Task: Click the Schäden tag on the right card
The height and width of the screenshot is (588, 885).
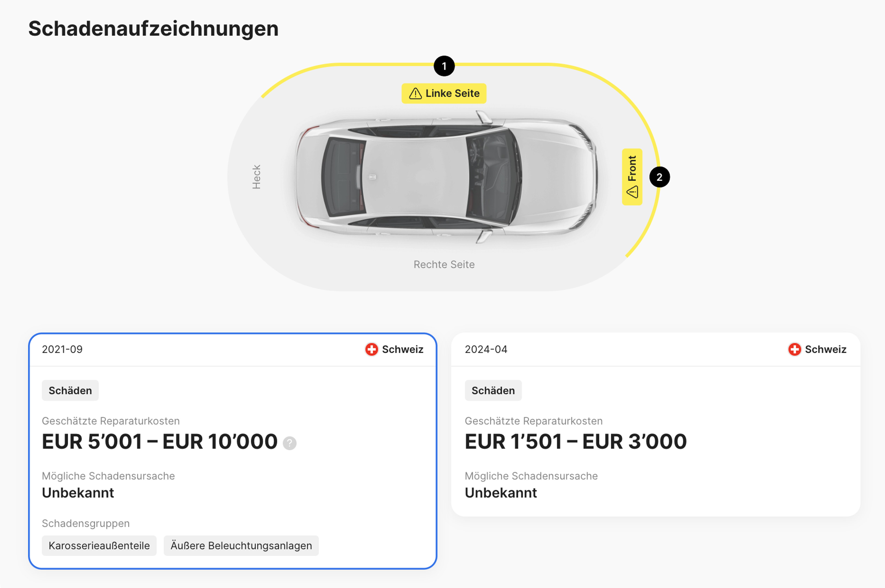Action: (x=493, y=390)
